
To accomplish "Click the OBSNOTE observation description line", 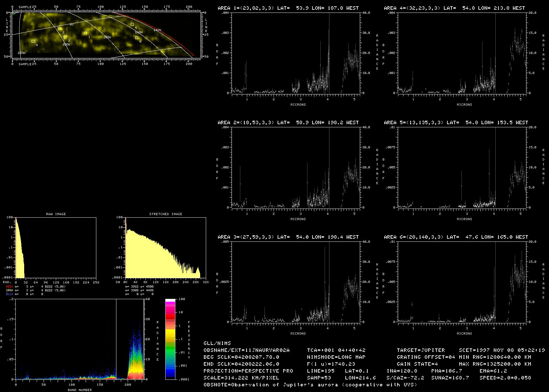I will [x=310, y=384].
